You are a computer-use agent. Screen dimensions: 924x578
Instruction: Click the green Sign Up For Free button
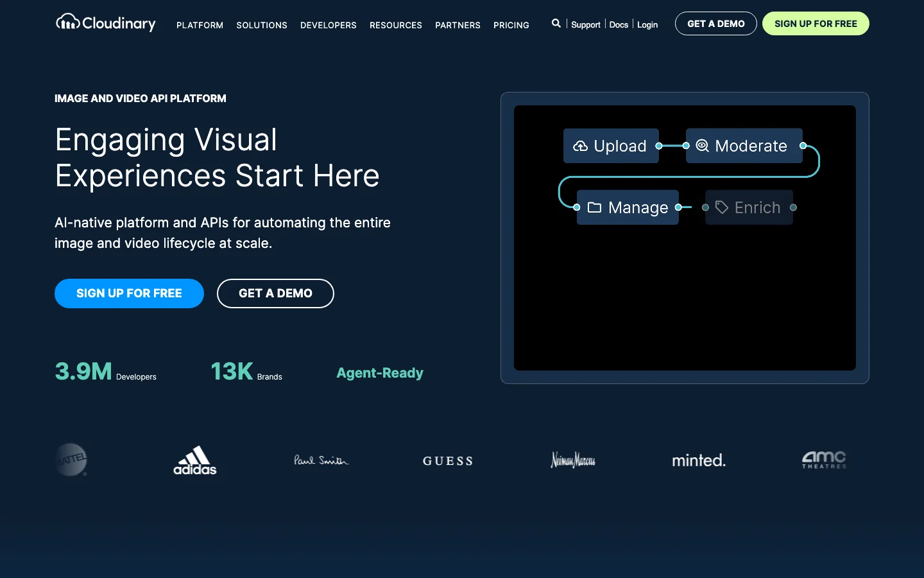816,24
